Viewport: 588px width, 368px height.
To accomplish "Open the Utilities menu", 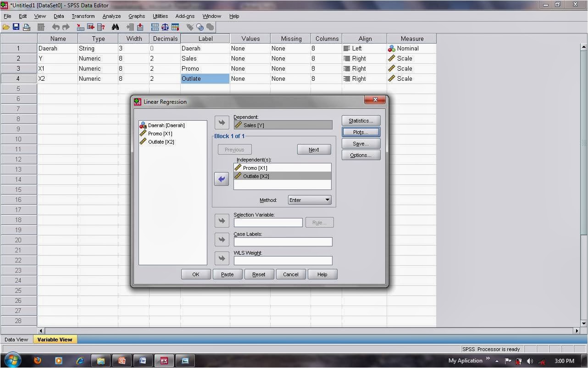I will (160, 16).
